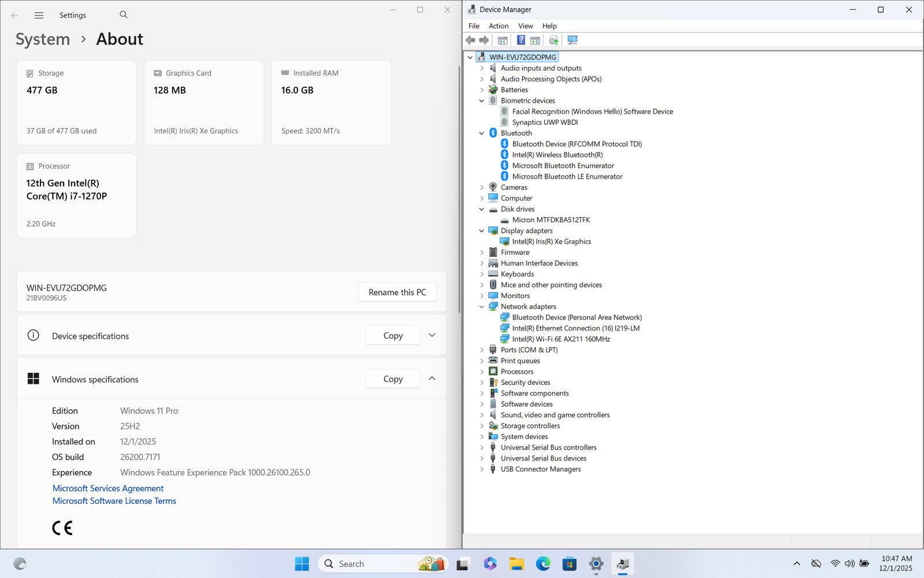Viewport: 924px width, 578px height.
Task: Click Update device driver toolbar icon
Action: click(553, 40)
